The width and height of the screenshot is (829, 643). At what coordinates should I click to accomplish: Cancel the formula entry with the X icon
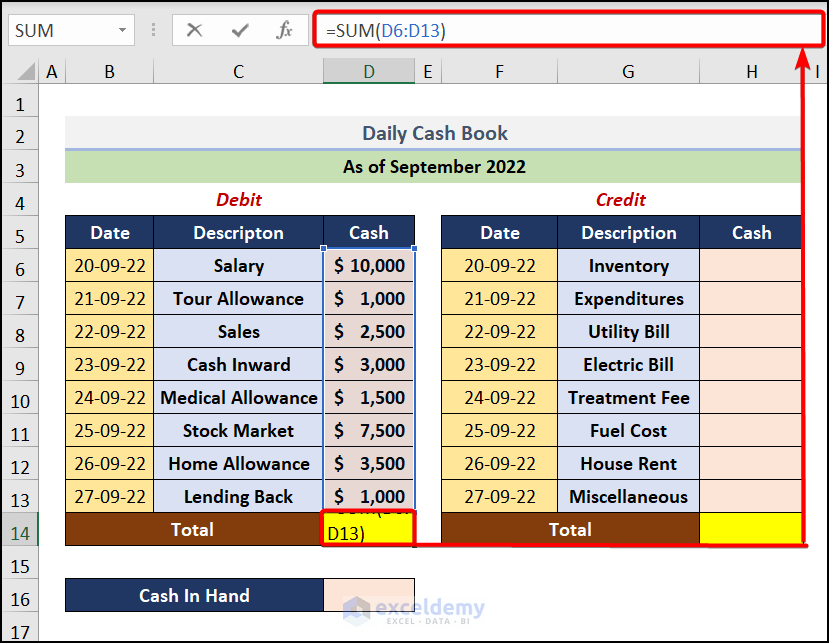(195, 30)
